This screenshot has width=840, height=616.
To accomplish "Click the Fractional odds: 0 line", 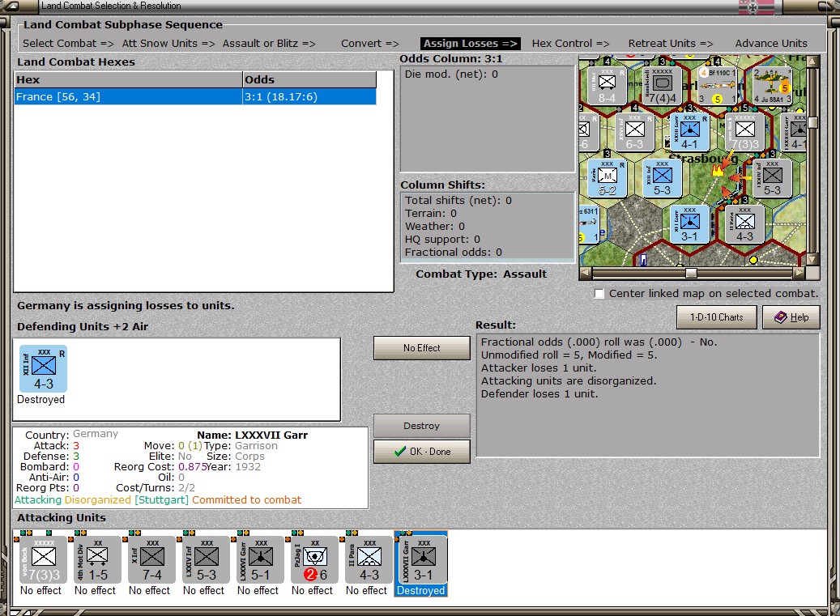I will tap(454, 252).
